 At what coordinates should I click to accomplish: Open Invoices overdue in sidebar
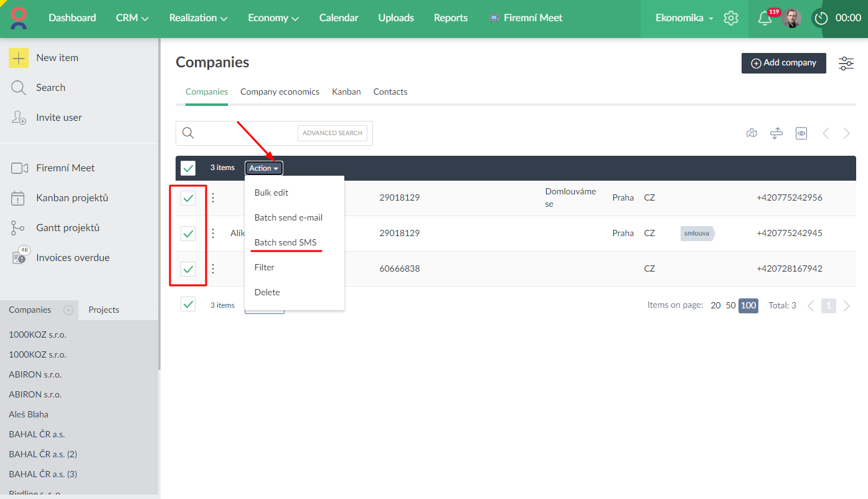click(x=72, y=257)
